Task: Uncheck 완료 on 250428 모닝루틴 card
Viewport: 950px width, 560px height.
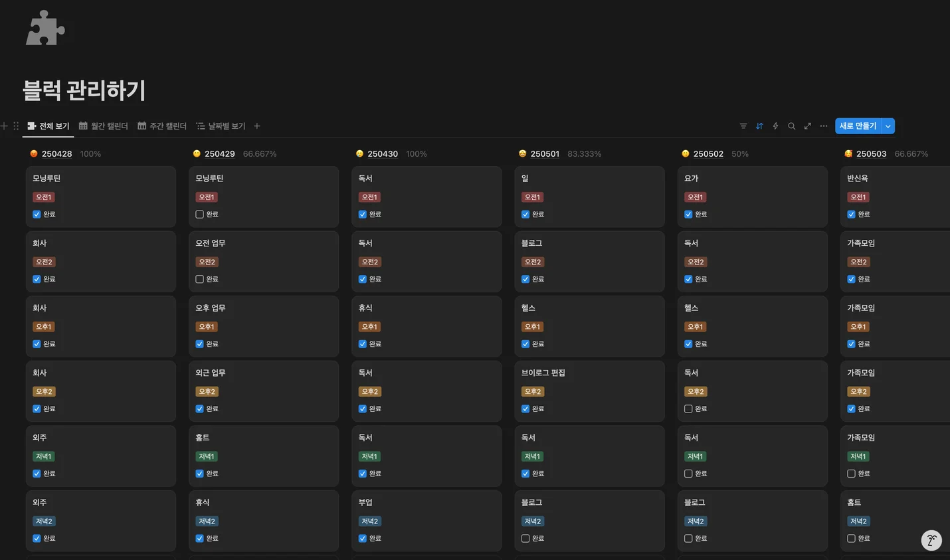Action: coord(37,214)
